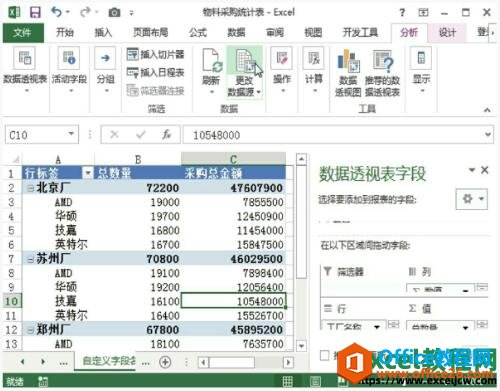Image resolution: width=500 pixels, height=391 pixels.
Task: Select cell with 19200
Action: coord(138,287)
